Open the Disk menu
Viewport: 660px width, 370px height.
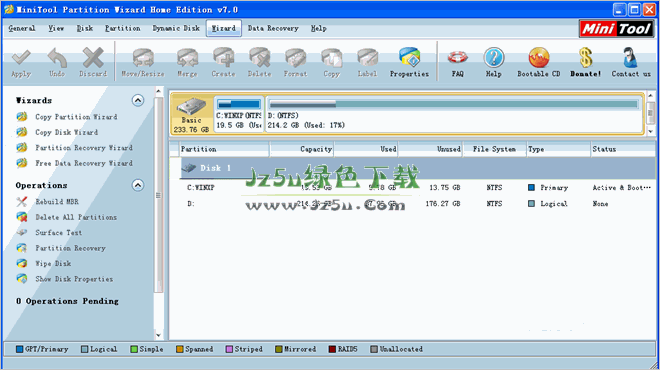click(x=85, y=28)
